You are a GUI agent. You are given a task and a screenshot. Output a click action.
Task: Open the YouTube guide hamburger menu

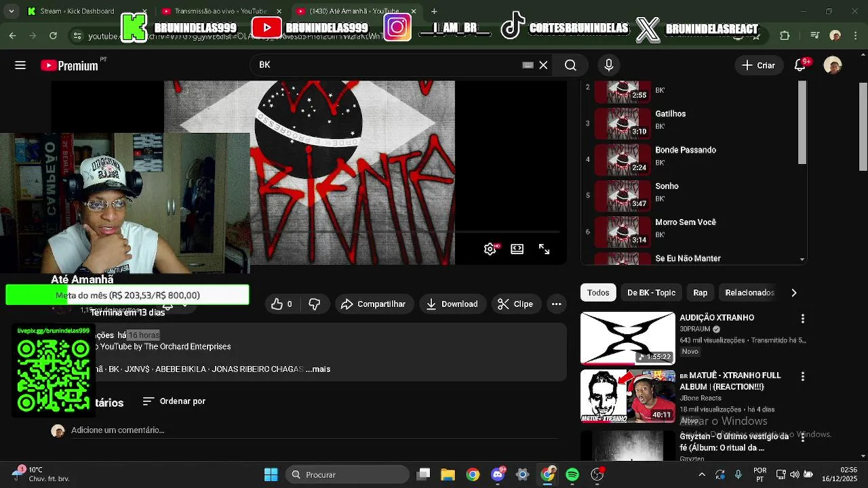[20, 65]
